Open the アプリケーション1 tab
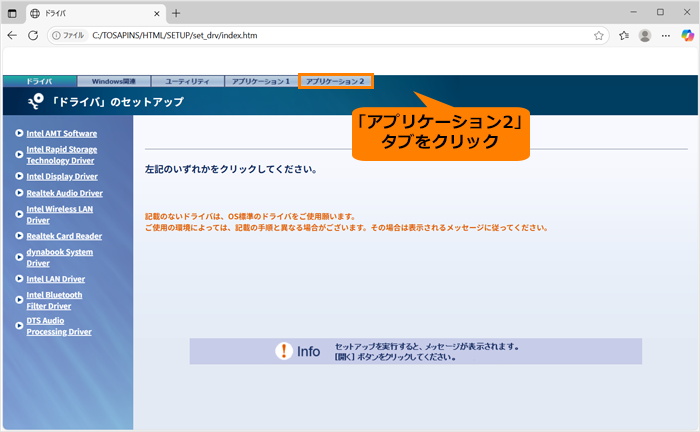Viewport: 700px width, 432px height. pos(261,81)
